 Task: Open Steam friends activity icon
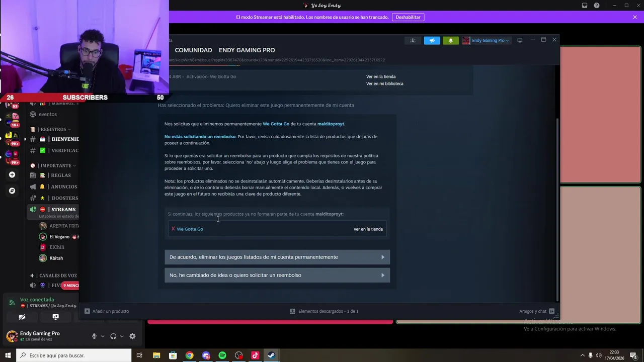[x=413, y=40]
